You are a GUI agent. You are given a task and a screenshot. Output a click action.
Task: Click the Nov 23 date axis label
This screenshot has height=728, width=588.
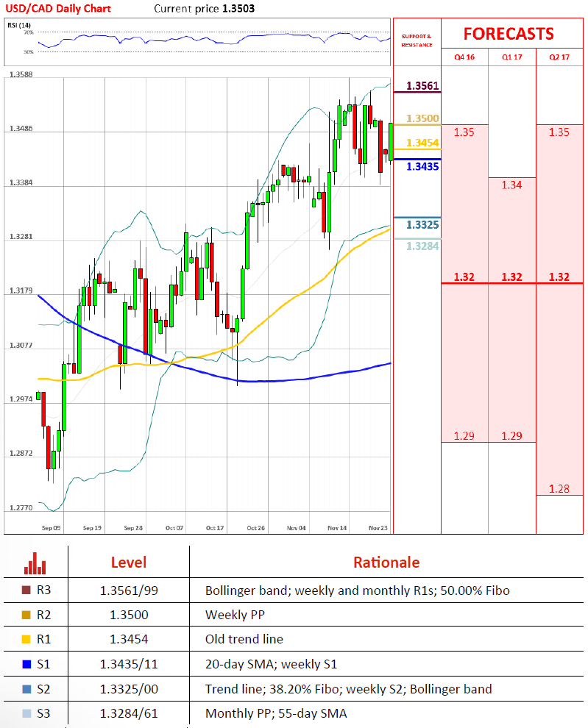[378, 528]
